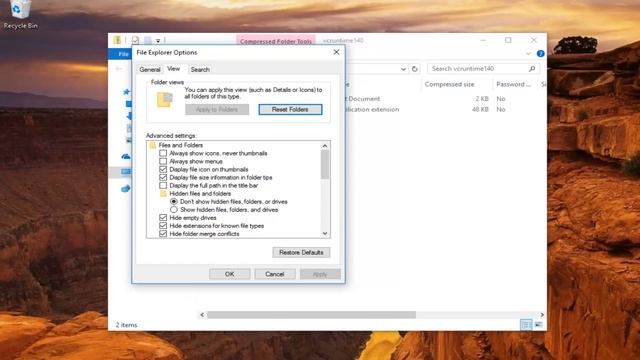Click New folder icon in quick access toolbar
The image size is (640, 360).
(x=147, y=40)
